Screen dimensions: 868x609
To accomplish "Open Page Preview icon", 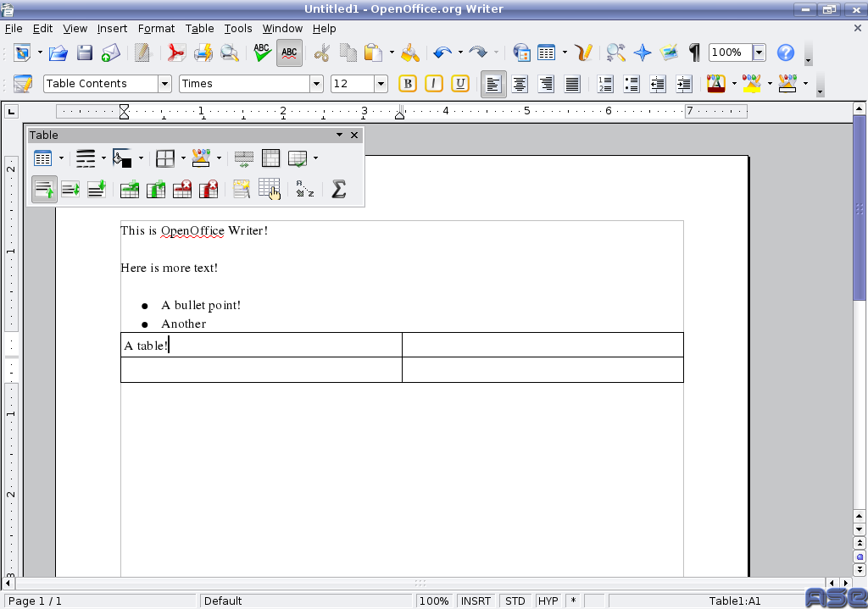I will pyautogui.click(x=229, y=53).
